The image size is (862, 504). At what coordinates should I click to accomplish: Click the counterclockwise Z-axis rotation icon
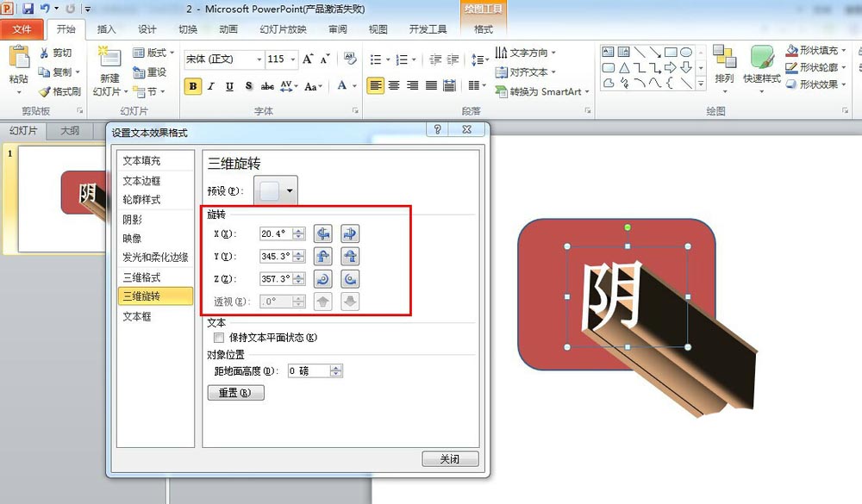click(x=322, y=278)
